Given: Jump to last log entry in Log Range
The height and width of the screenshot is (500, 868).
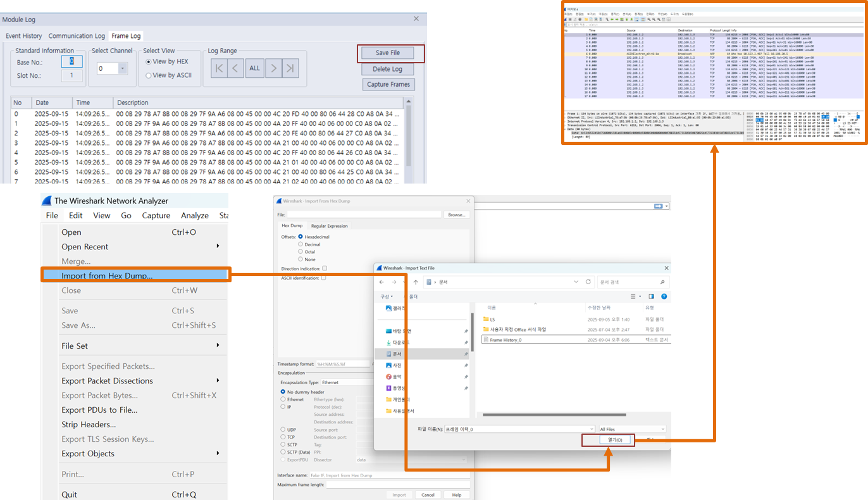Looking at the screenshot, I should pos(290,68).
